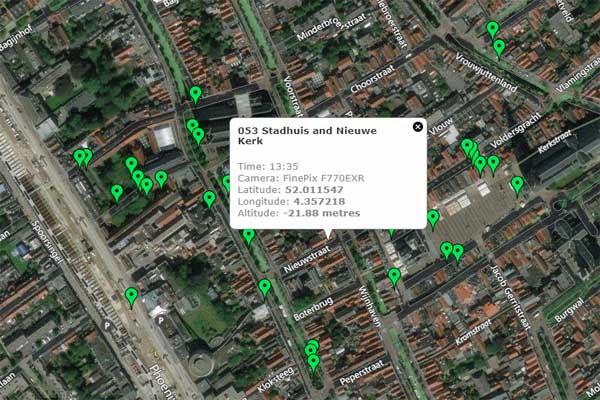Click the Choorstraat street label
Image resolution: width=600 pixels, height=400 pixels.
pyautogui.click(x=372, y=79)
